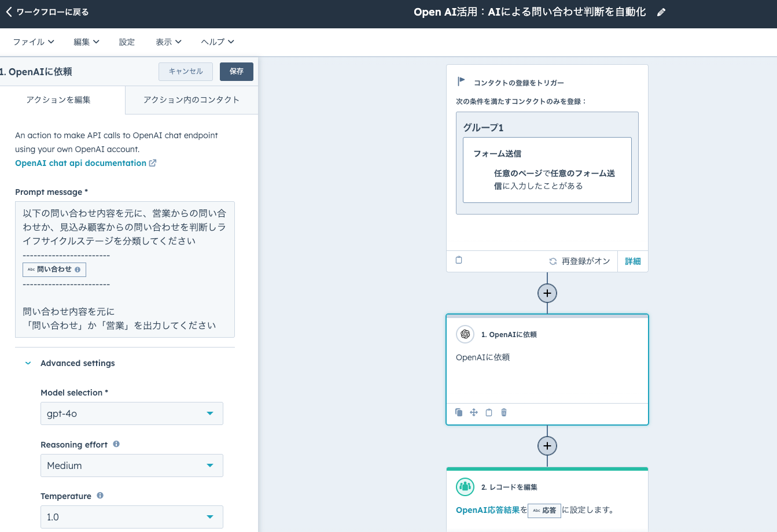Click back chevron for ワークフローに戻る
This screenshot has height=532, width=777.
pos(9,12)
